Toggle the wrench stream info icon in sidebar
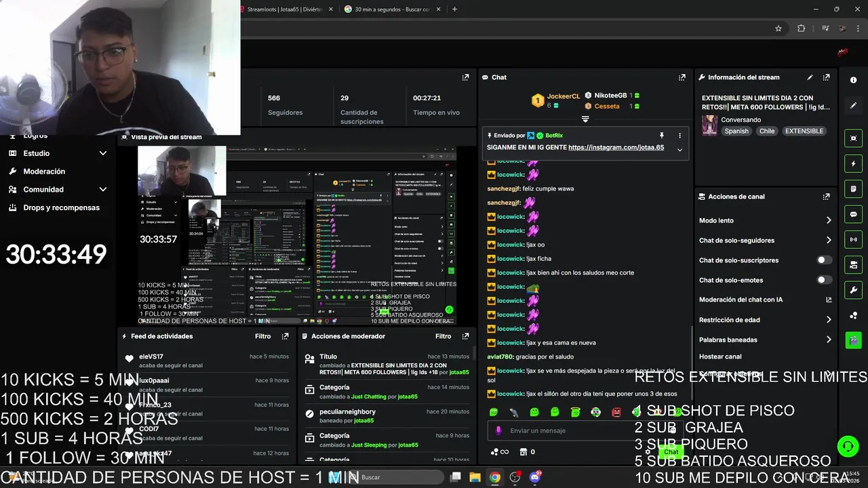The height and width of the screenshot is (488, 868). pyautogui.click(x=853, y=290)
